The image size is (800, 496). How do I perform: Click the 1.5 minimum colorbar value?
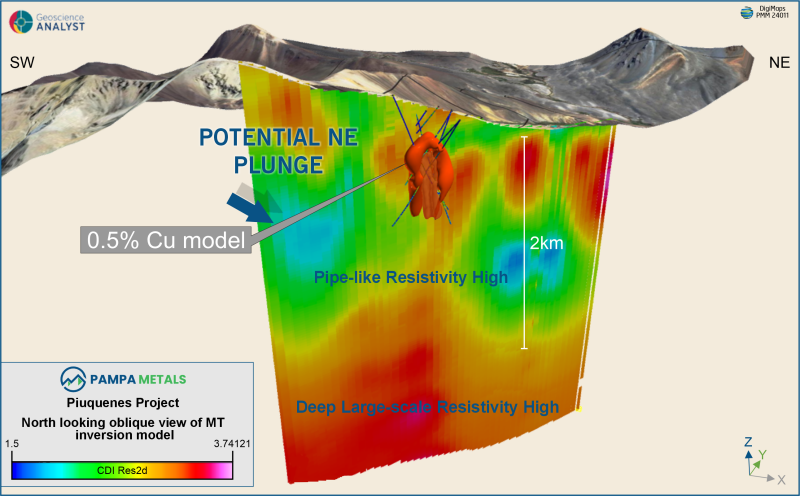click(x=12, y=443)
